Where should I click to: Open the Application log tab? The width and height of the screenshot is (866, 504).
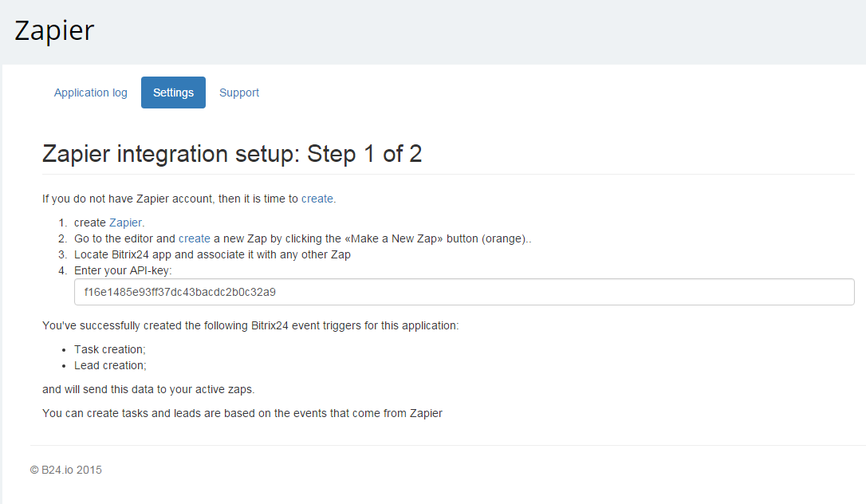(x=91, y=93)
